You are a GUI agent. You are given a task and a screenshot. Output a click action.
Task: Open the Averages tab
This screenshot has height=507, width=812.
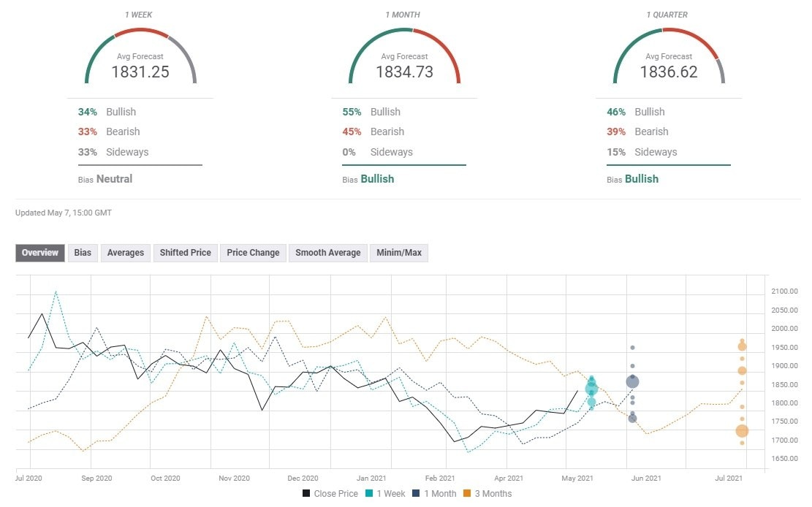pos(125,253)
